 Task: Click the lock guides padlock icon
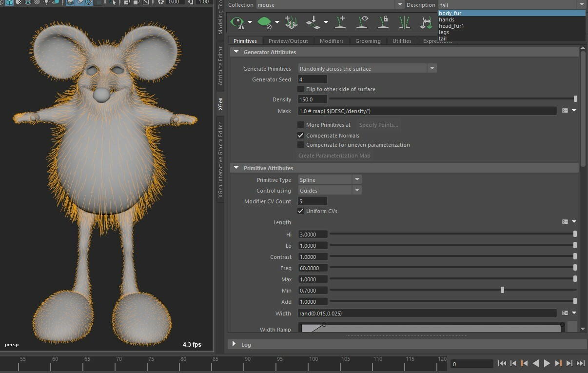pyautogui.click(x=385, y=22)
